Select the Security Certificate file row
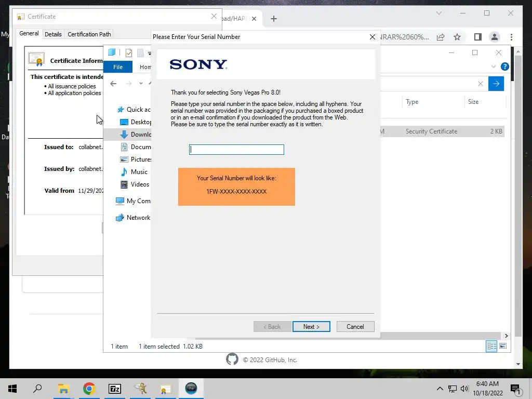This screenshot has height=399, width=532. pos(442,131)
